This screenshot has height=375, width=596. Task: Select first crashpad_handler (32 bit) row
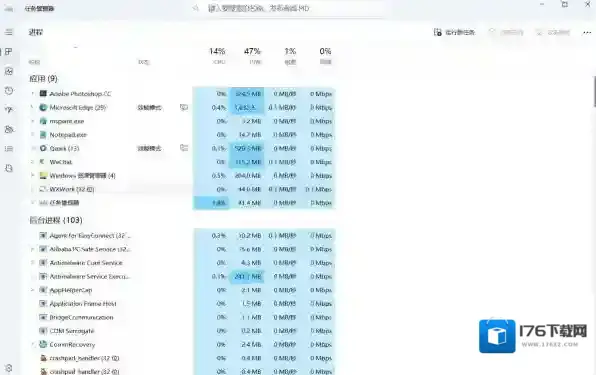click(x=182, y=358)
